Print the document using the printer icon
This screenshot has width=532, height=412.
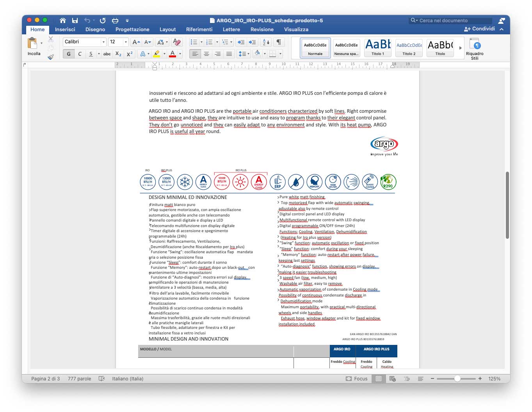[x=115, y=20]
